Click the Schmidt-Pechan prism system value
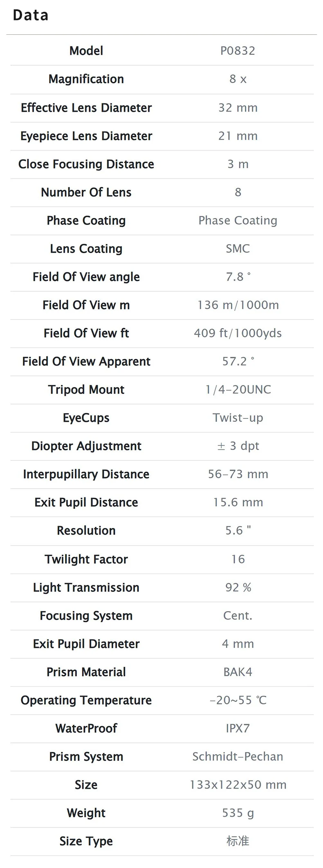 (x=238, y=757)
